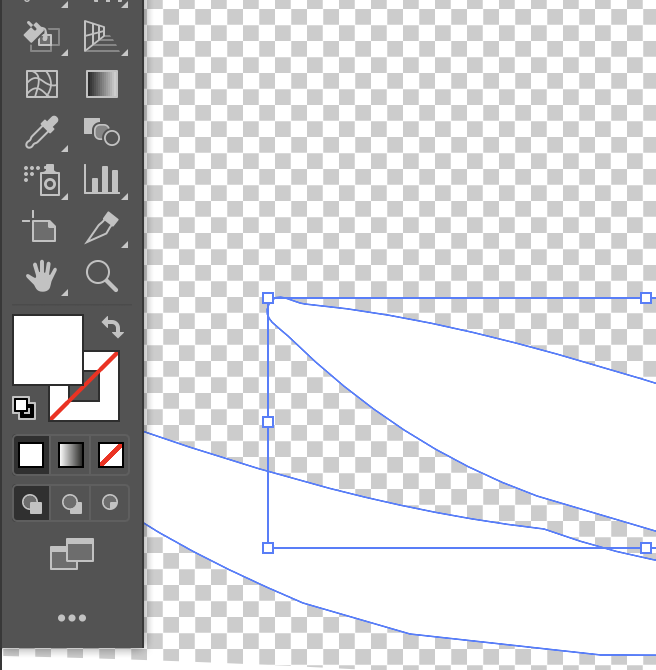This screenshot has width=656, height=670.
Task: Select the Live Paint Bucket tool
Action: (x=42, y=36)
